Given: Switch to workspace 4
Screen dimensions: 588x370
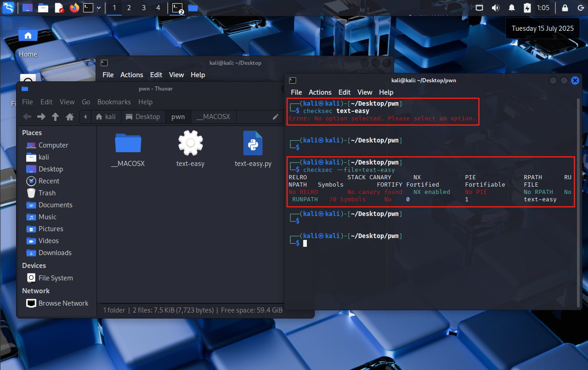Looking at the screenshot, I should click(158, 8).
